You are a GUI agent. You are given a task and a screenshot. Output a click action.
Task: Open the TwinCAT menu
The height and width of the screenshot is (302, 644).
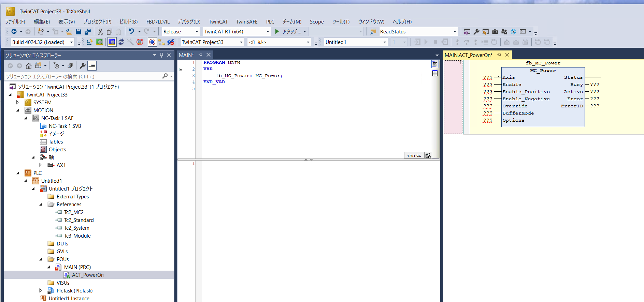click(x=218, y=21)
